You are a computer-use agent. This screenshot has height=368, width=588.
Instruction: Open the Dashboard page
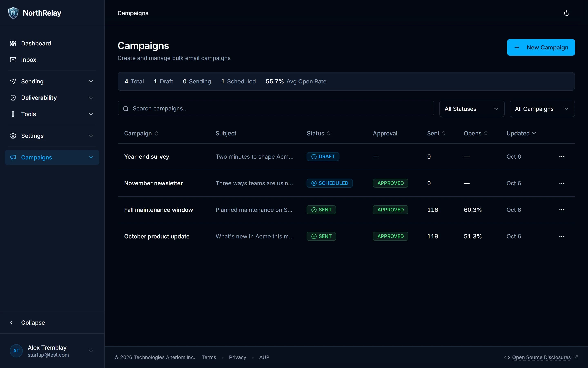[52, 43]
